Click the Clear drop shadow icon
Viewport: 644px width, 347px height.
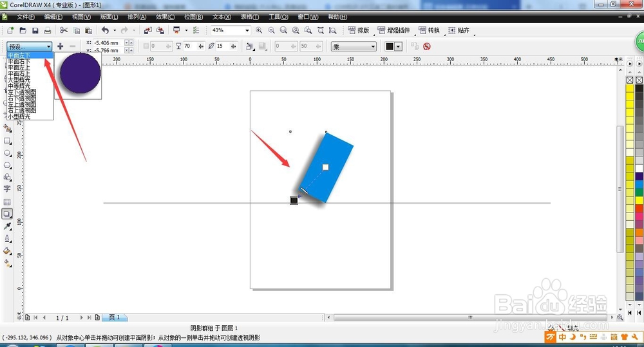click(x=427, y=46)
